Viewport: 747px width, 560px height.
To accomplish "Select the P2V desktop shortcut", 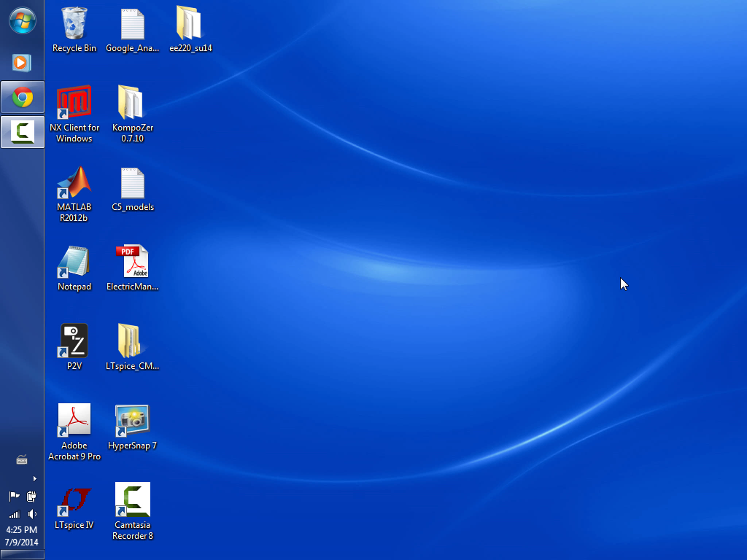I will pyautogui.click(x=74, y=342).
